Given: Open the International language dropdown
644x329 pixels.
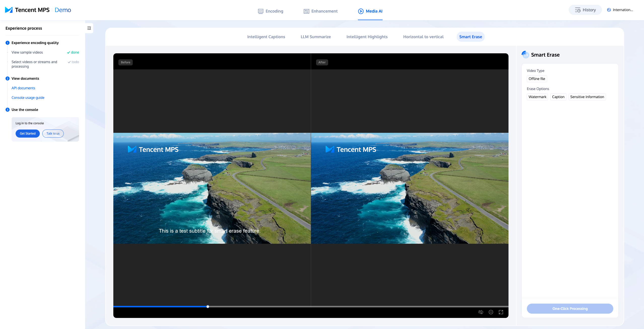Looking at the screenshot, I should coord(620,10).
